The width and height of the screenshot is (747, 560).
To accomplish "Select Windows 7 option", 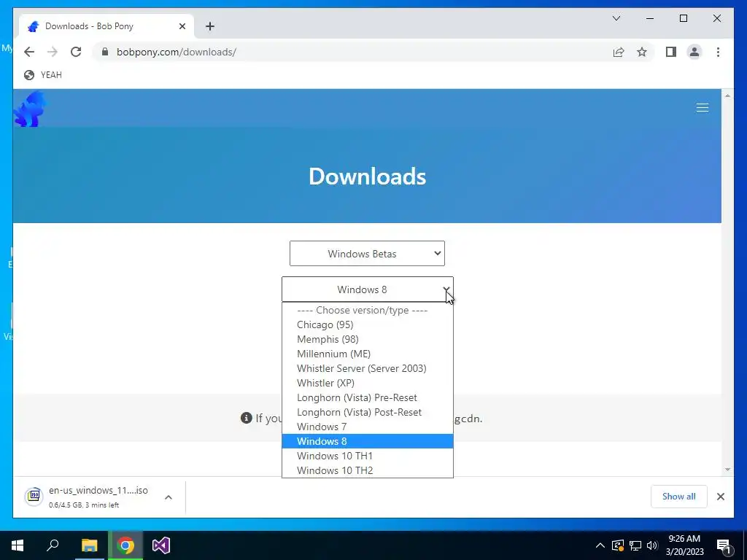I will pyautogui.click(x=368, y=427).
